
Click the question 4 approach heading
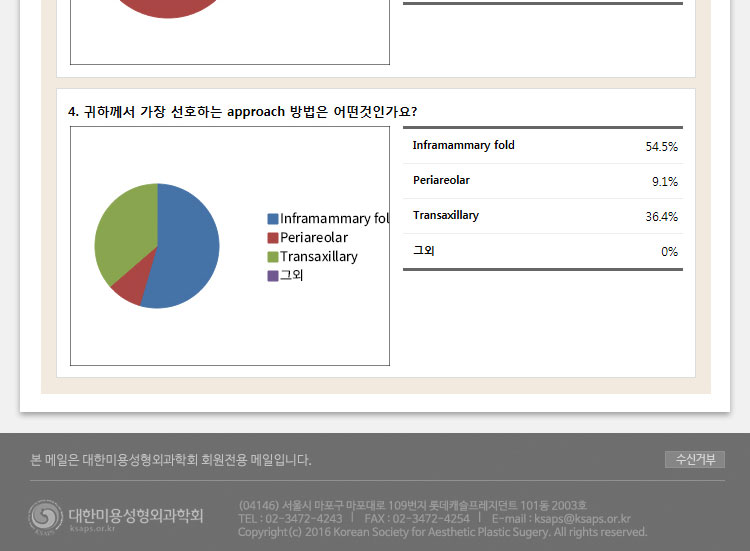243,111
